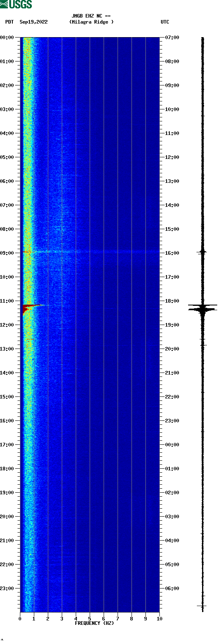Select frequency tick label 10
Screen dimensions: 220x644
[159, 619]
